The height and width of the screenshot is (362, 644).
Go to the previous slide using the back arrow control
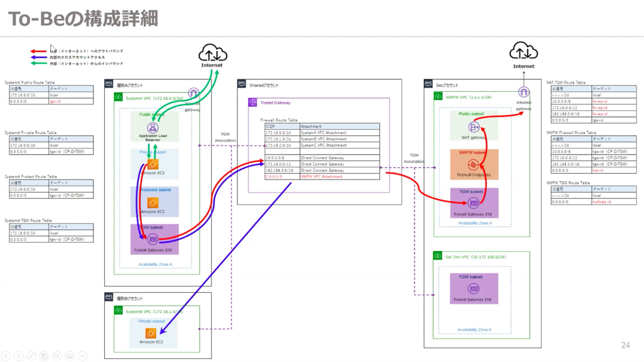[6, 356]
